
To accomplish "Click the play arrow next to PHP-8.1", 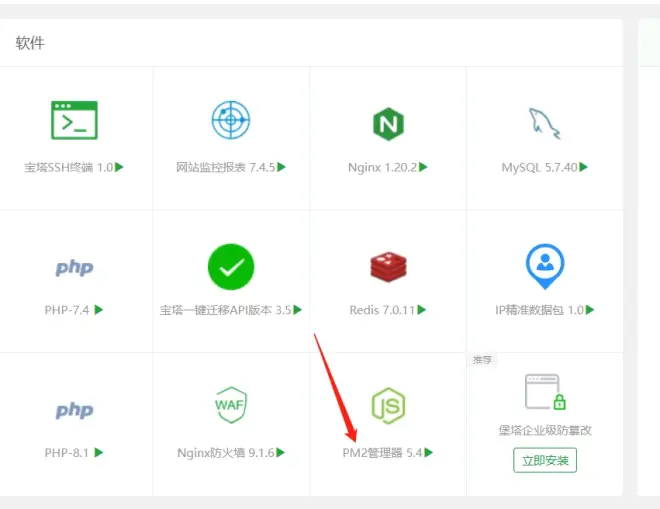I will (x=98, y=453).
